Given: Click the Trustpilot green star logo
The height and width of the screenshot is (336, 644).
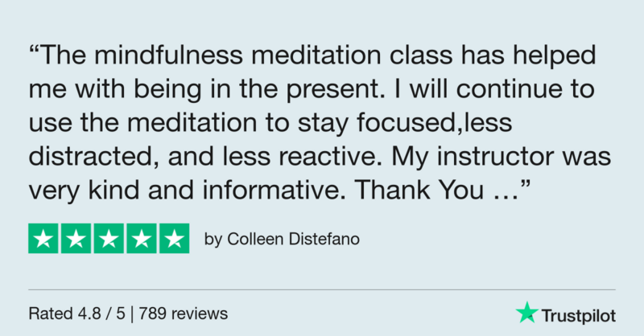Looking at the screenshot, I should coord(527,312).
